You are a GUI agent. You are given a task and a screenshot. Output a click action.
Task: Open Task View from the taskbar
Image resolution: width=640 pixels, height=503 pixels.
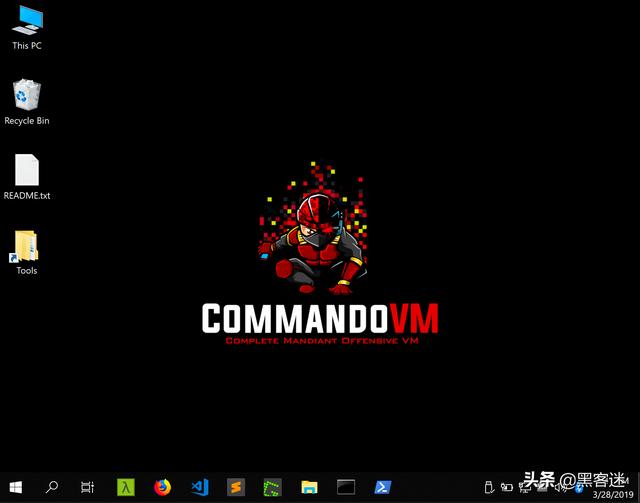coord(88,487)
